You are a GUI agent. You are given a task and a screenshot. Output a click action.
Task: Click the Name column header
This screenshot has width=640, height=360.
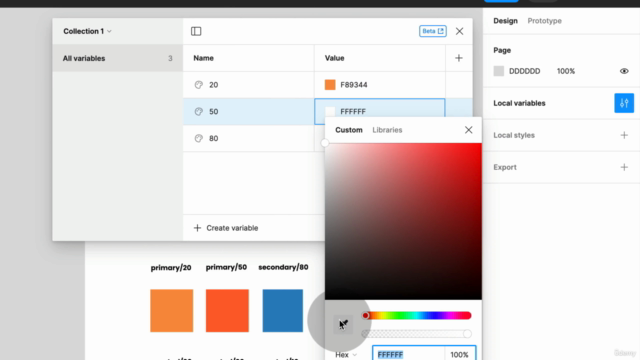(x=203, y=58)
